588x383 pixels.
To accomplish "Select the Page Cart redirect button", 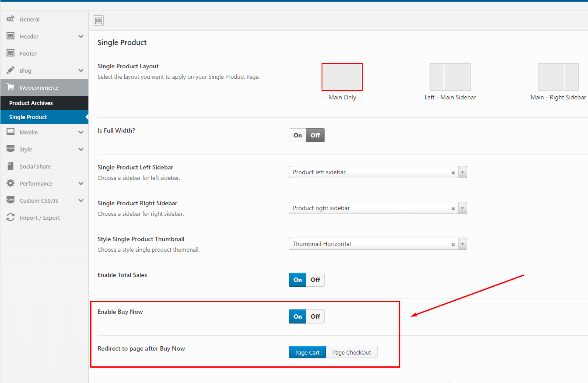I will click(307, 352).
